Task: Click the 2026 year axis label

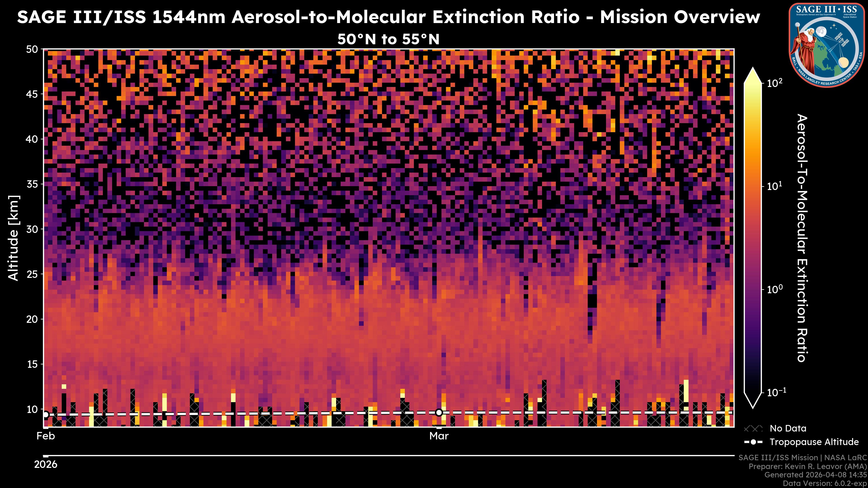Action: [46, 465]
